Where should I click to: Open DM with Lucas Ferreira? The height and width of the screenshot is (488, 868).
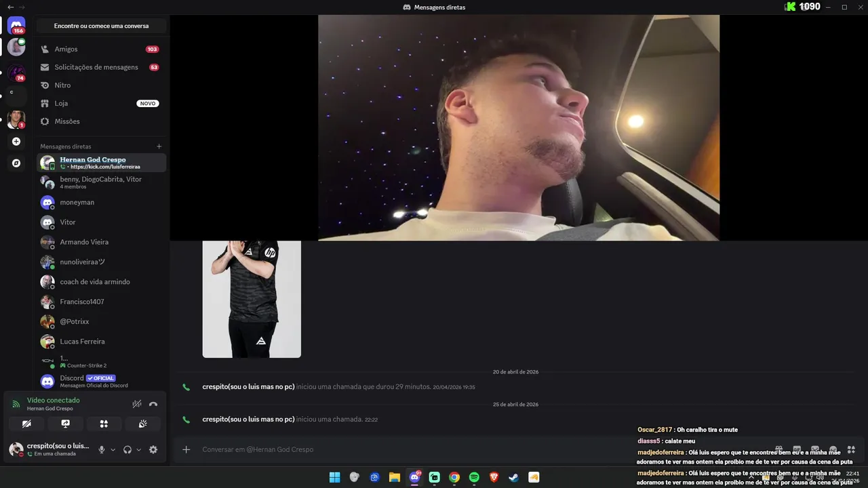coord(101,342)
